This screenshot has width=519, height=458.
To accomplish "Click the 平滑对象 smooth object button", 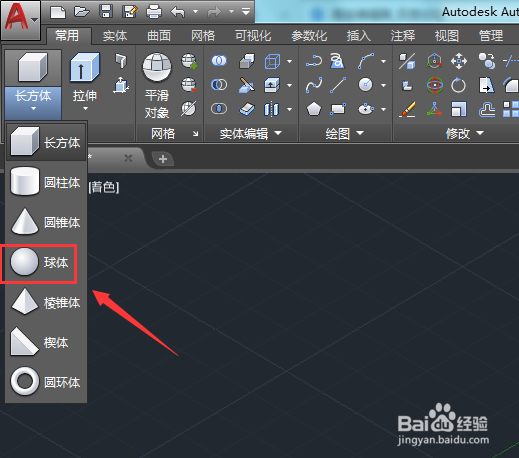I will coord(157,86).
